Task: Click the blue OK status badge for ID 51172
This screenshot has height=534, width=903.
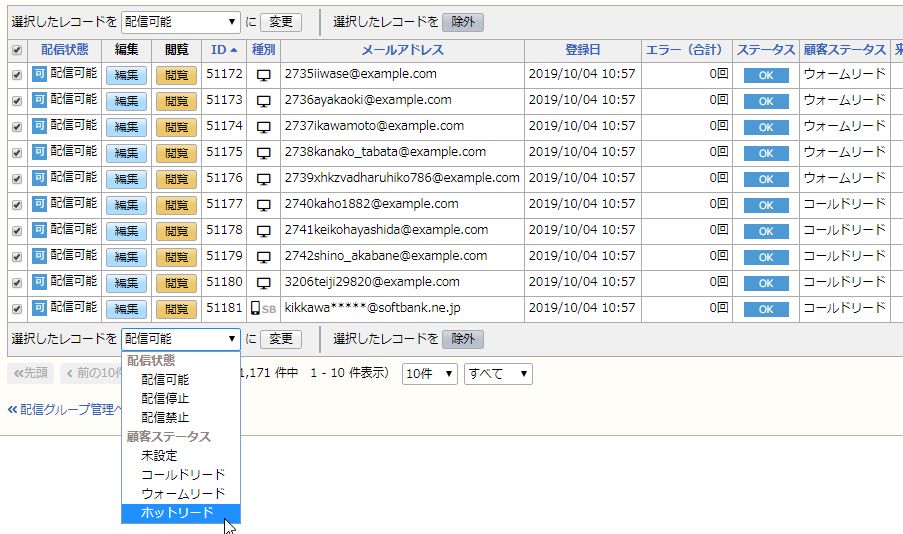Action: (x=765, y=75)
